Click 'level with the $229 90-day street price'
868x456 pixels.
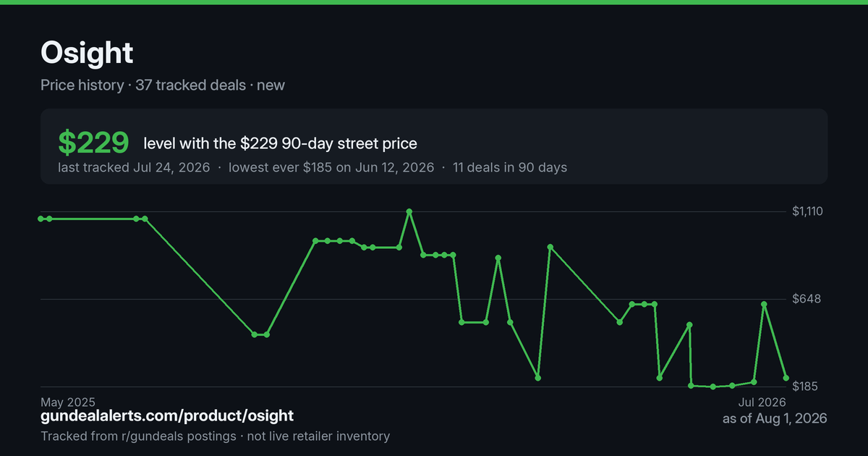point(280,144)
